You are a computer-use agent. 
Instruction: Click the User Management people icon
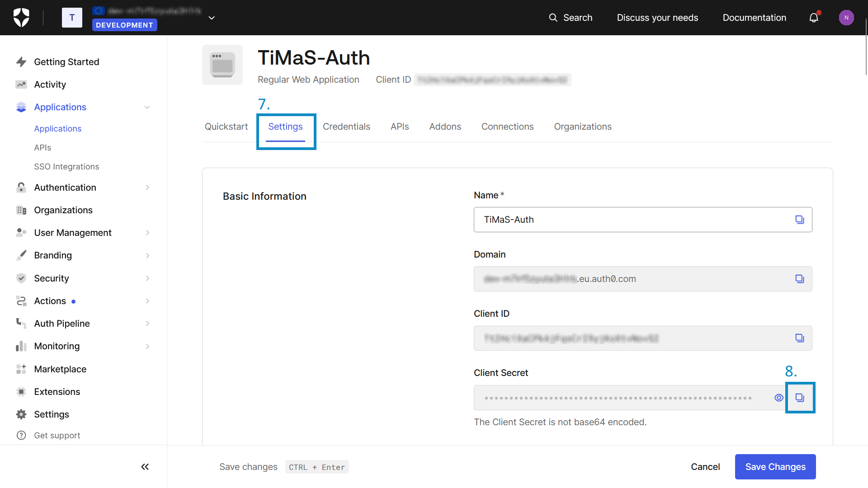(21, 233)
